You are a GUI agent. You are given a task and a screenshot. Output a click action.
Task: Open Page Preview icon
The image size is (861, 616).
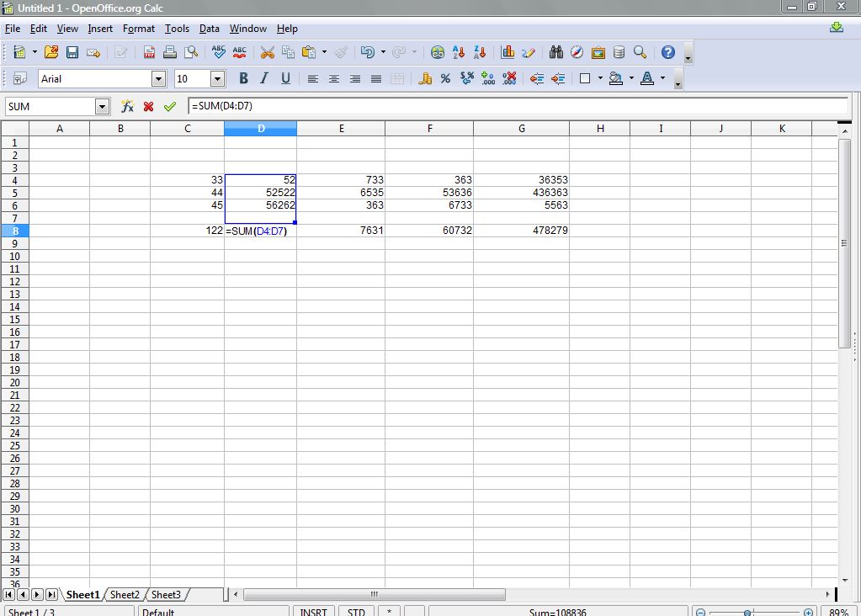190,52
